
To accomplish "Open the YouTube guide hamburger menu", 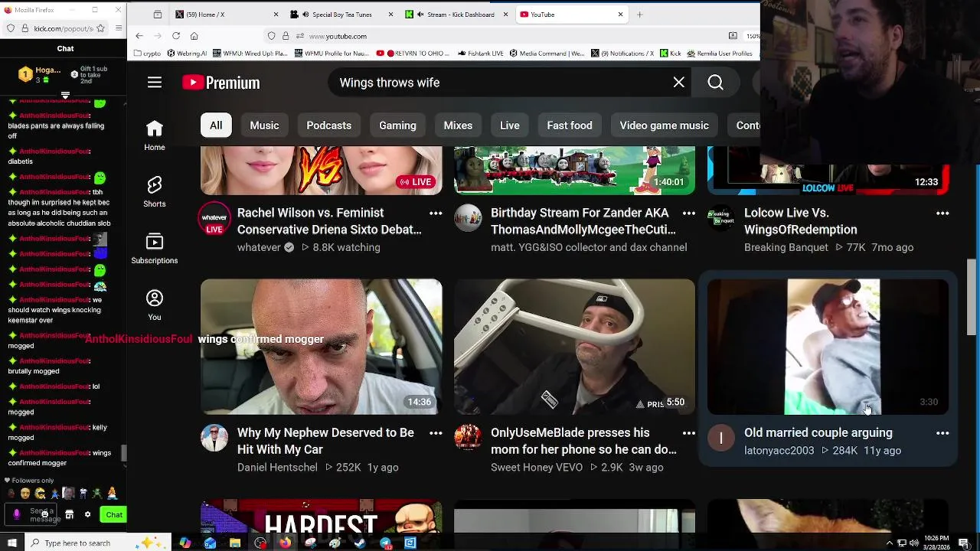I will point(155,83).
